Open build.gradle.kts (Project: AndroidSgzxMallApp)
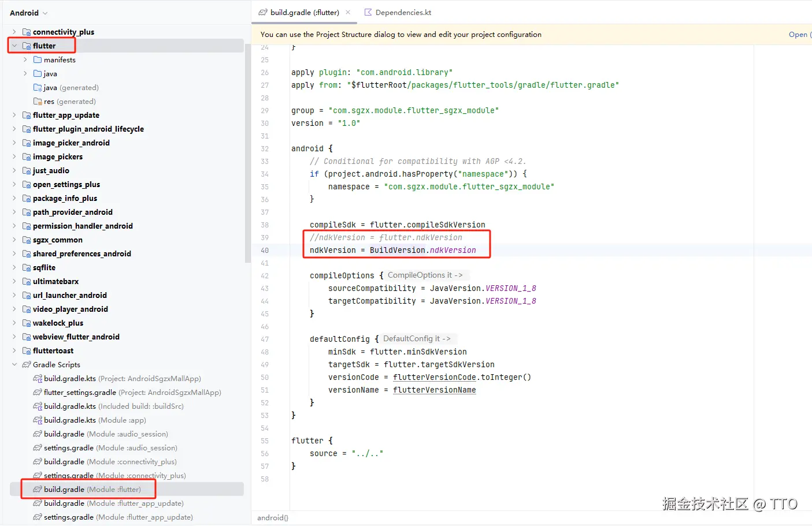 pyautogui.click(x=123, y=378)
